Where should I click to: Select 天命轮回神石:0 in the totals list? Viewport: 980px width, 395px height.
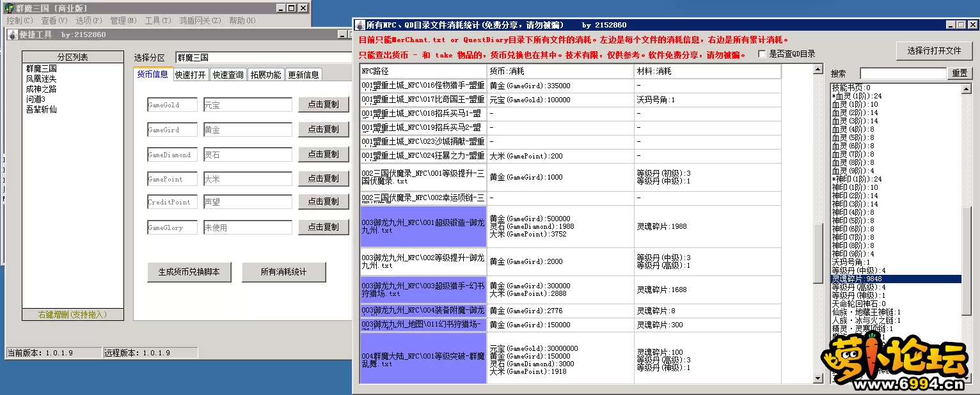(x=896, y=304)
